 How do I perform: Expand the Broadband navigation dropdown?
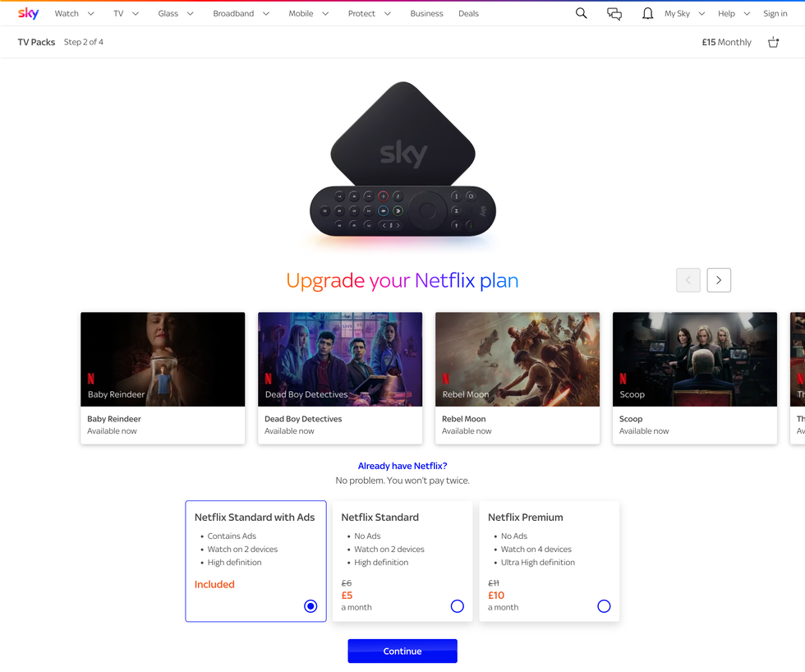click(241, 13)
